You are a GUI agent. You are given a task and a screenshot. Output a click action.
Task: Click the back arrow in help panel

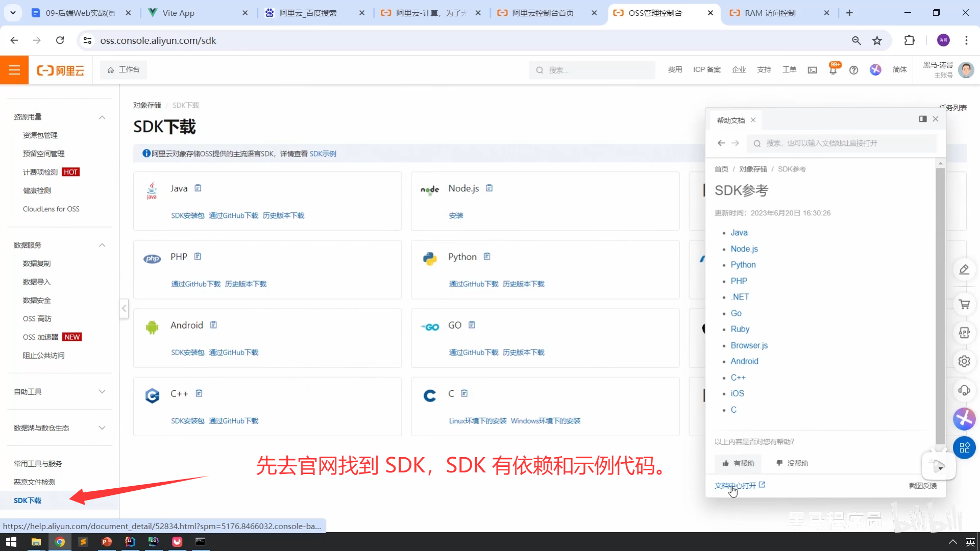(x=721, y=143)
